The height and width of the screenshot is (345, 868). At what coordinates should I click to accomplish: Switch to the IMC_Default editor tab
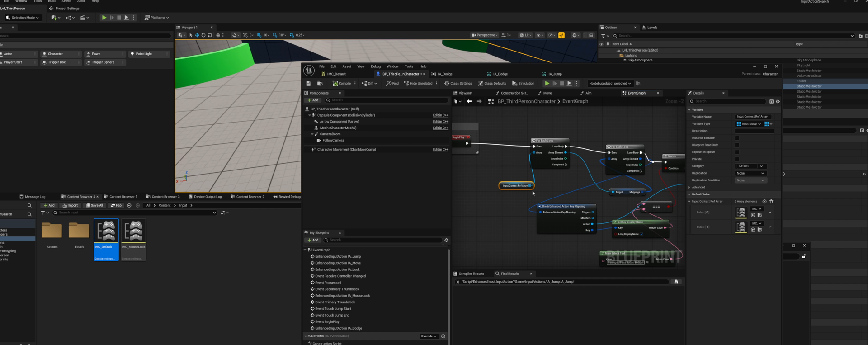coord(334,74)
